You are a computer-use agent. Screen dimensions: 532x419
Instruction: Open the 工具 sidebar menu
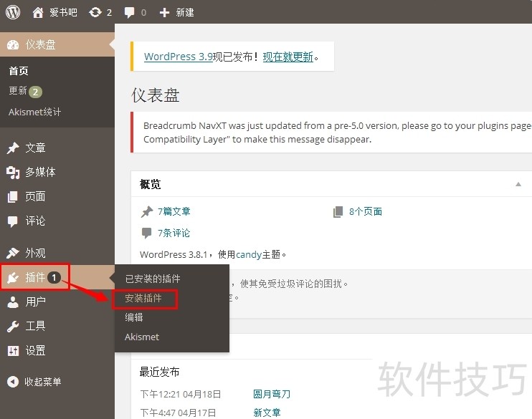[x=57, y=326]
